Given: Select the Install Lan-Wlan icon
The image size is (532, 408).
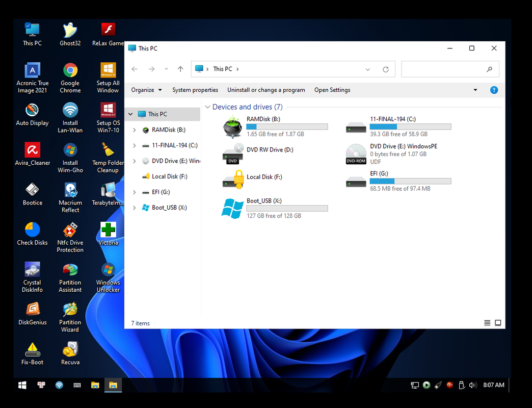Looking at the screenshot, I should tap(70, 118).
